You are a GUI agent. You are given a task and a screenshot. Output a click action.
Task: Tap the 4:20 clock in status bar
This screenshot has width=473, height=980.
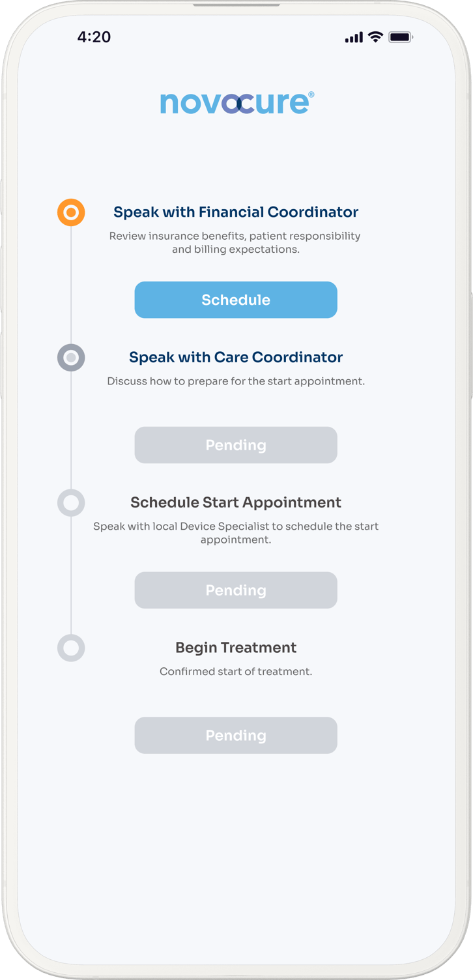[x=94, y=37]
